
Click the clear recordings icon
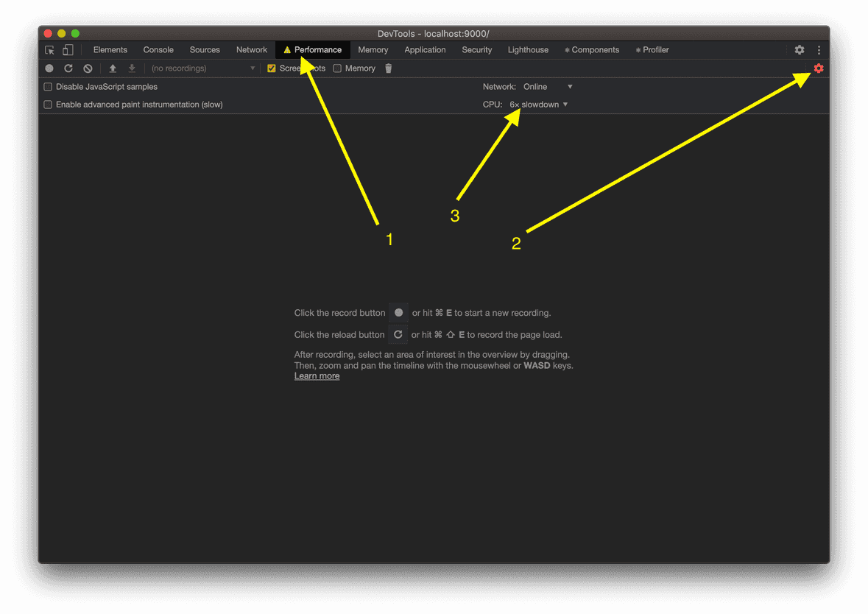88,68
